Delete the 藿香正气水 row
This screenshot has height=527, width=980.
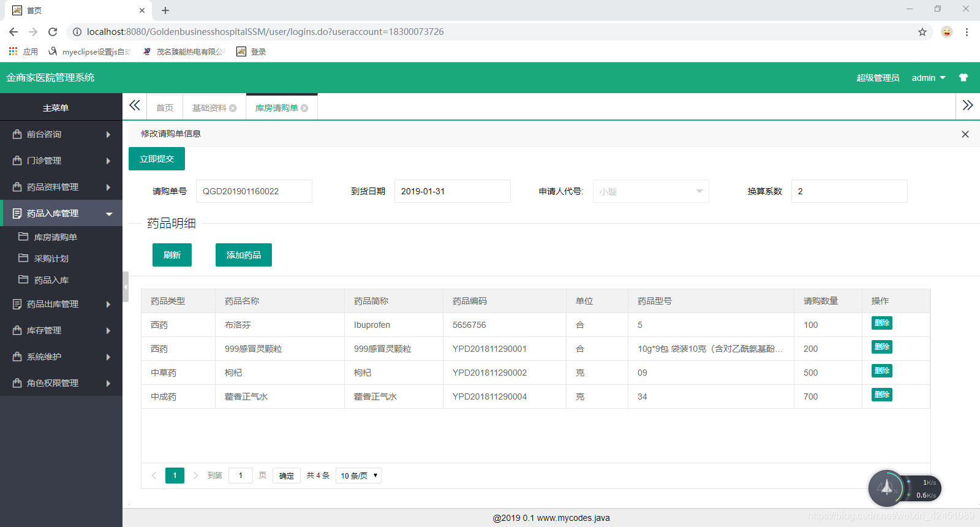click(x=882, y=395)
